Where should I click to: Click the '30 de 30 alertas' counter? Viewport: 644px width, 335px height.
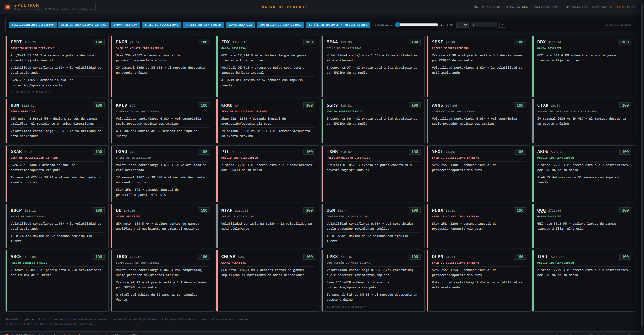(618, 25)
